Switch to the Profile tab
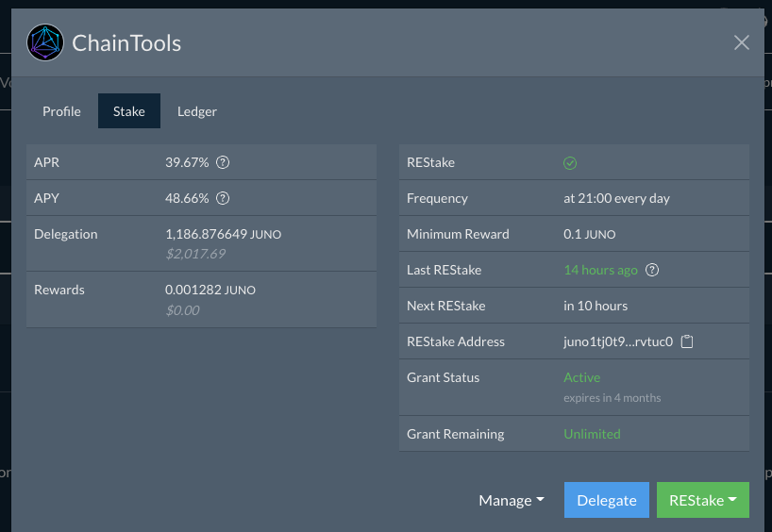 61,111
